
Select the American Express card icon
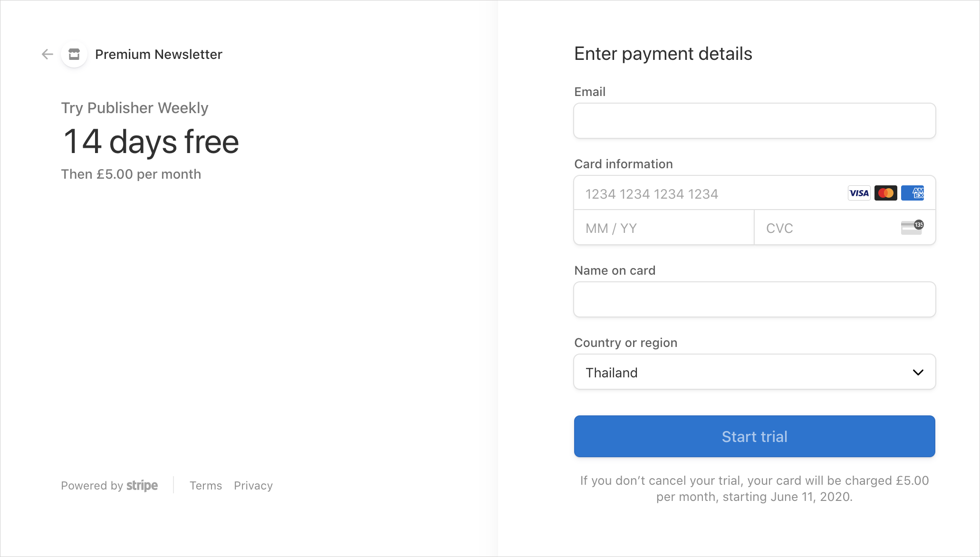point(912,192)
